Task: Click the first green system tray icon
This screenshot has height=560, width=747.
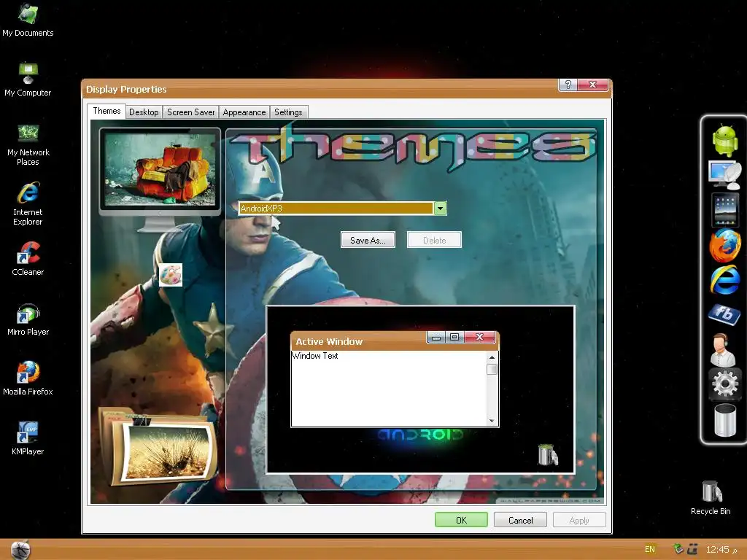Action: point(678,549)
